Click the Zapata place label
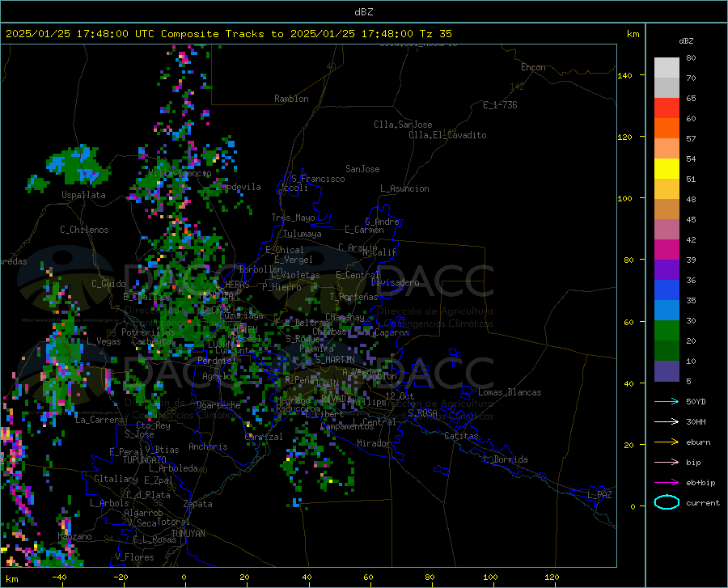This screenshot has height=588, width=728. [x=198, y=504]
